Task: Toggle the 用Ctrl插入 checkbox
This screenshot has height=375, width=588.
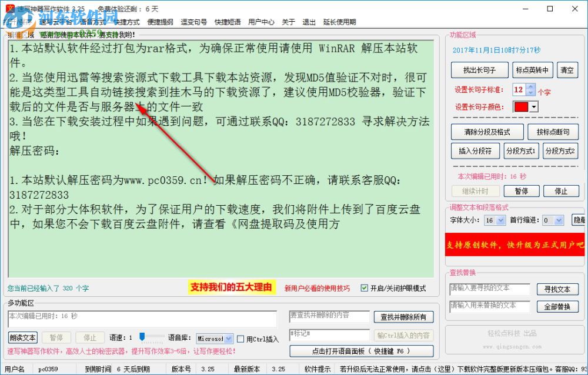Action: (x=240, y=339)
